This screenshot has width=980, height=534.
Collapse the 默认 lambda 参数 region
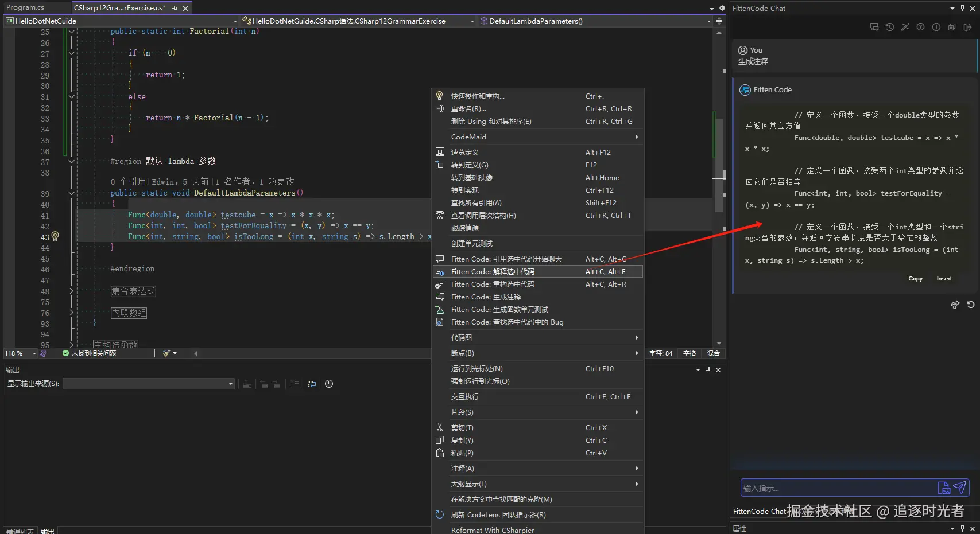point(71,161)
